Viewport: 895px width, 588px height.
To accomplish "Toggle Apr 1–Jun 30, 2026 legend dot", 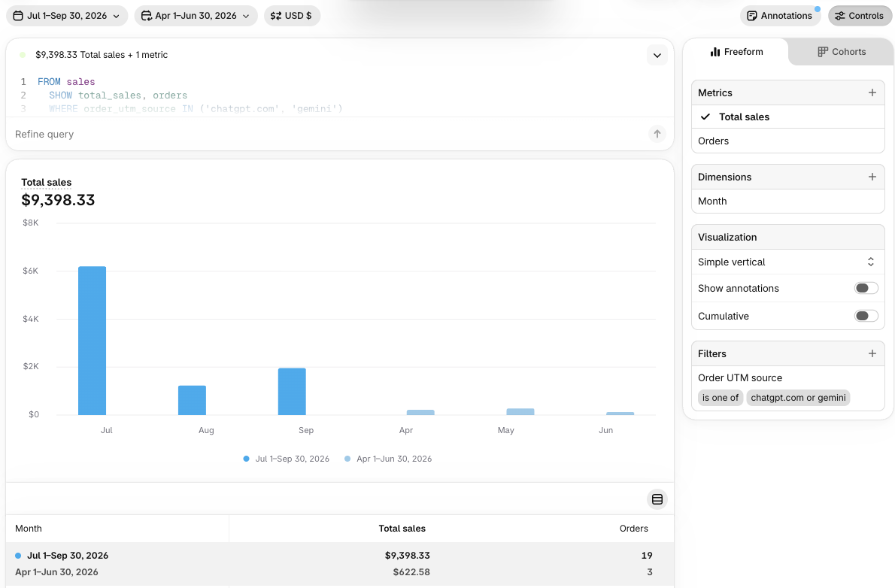I will pos(347,459).
